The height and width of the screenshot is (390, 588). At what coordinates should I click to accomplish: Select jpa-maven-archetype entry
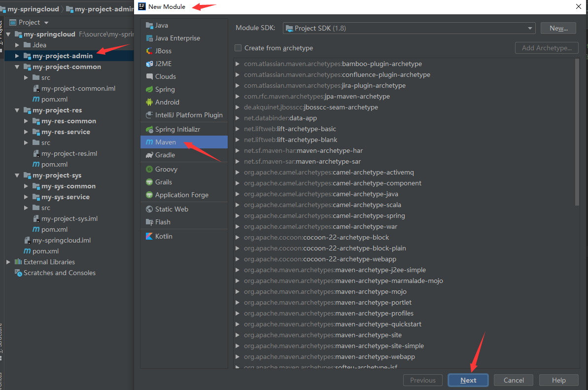pyautogui.click(x=357, y=96)
